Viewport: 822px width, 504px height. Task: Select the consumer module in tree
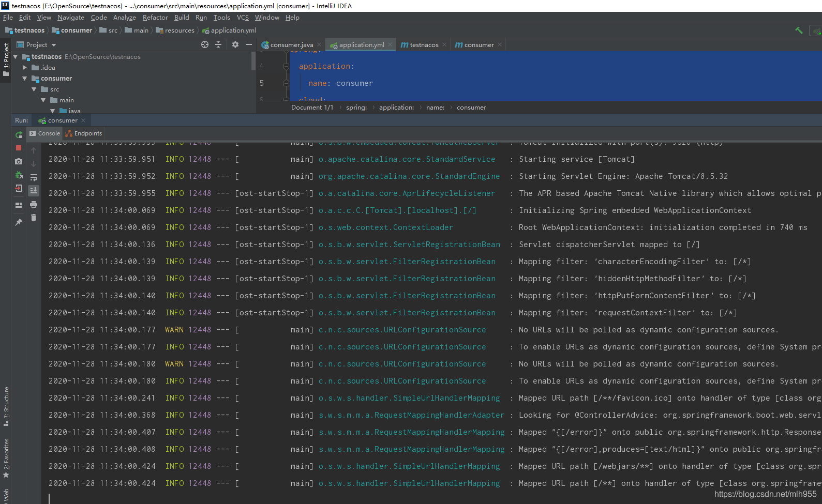coord(52,79)
